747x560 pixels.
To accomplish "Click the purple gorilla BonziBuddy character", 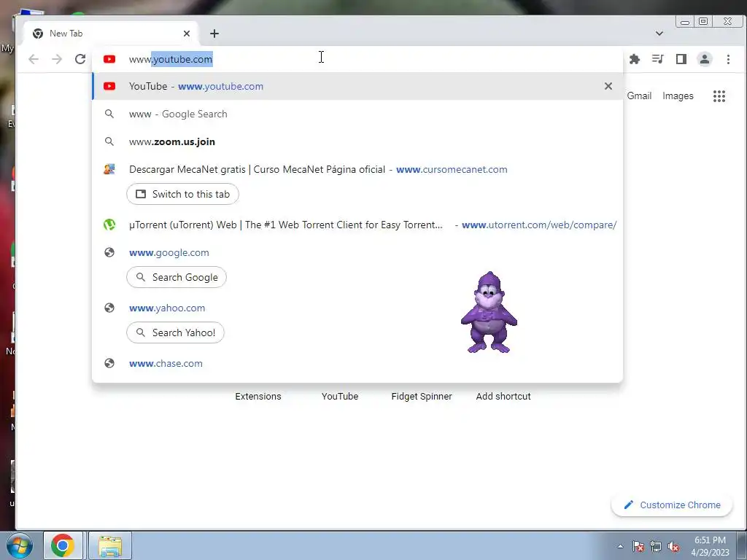I will pyautogui.click(x=489, y=312).
